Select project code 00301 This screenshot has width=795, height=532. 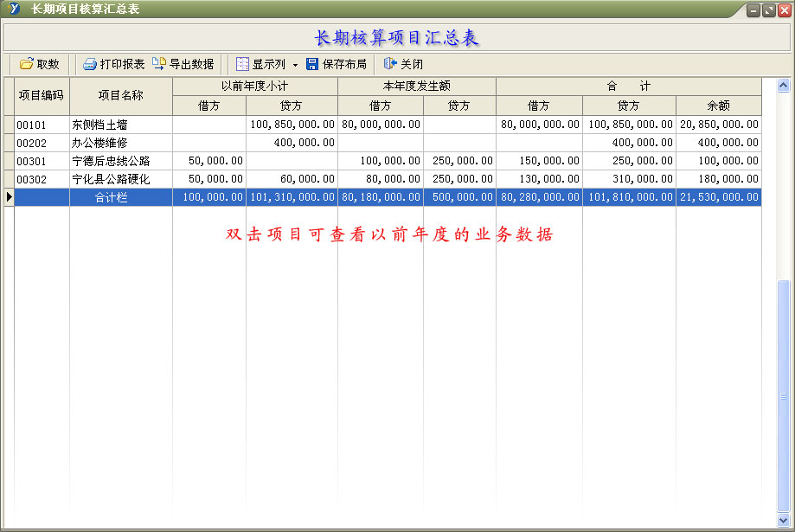42,161
